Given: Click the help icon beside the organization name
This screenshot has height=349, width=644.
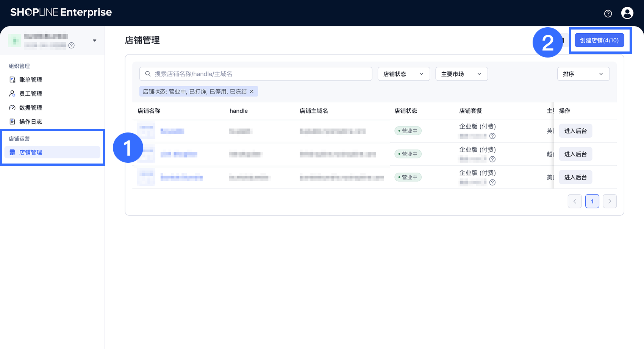Looking at the screenshot, I should coord(71,45).
